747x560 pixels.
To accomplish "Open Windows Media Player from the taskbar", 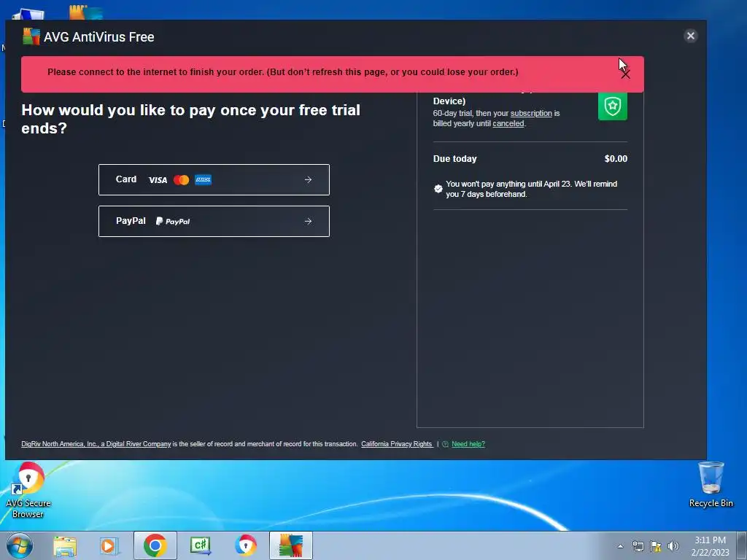I will (109, 545).
